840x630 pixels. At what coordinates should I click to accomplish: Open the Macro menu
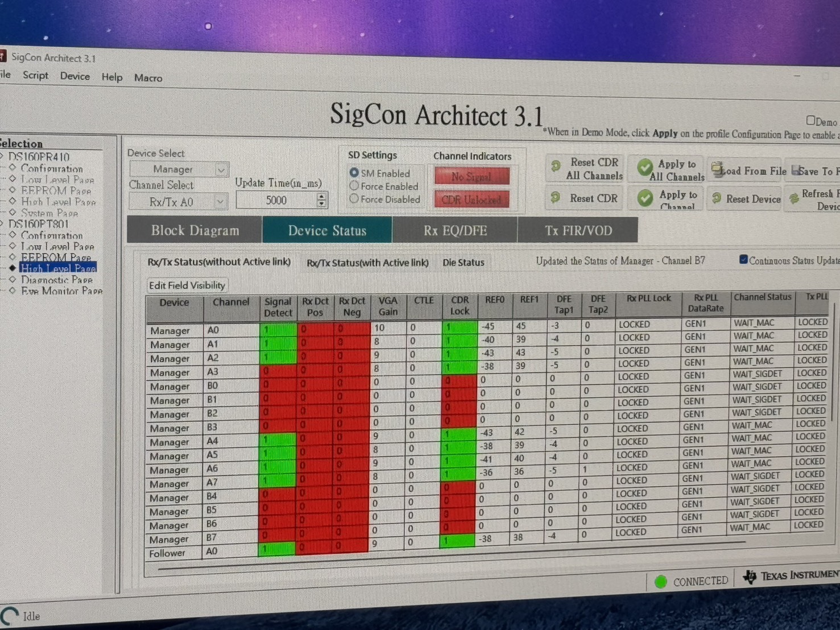pos(148,78)
